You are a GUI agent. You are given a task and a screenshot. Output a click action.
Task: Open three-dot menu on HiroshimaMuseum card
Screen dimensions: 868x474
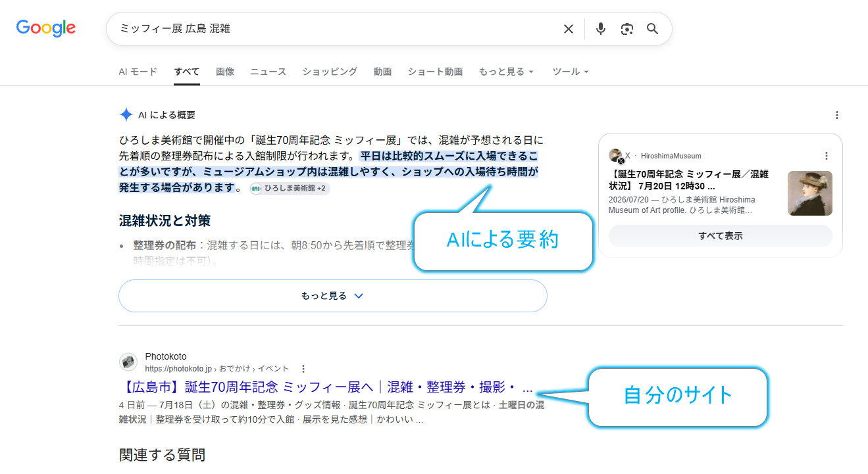point(827,156)
